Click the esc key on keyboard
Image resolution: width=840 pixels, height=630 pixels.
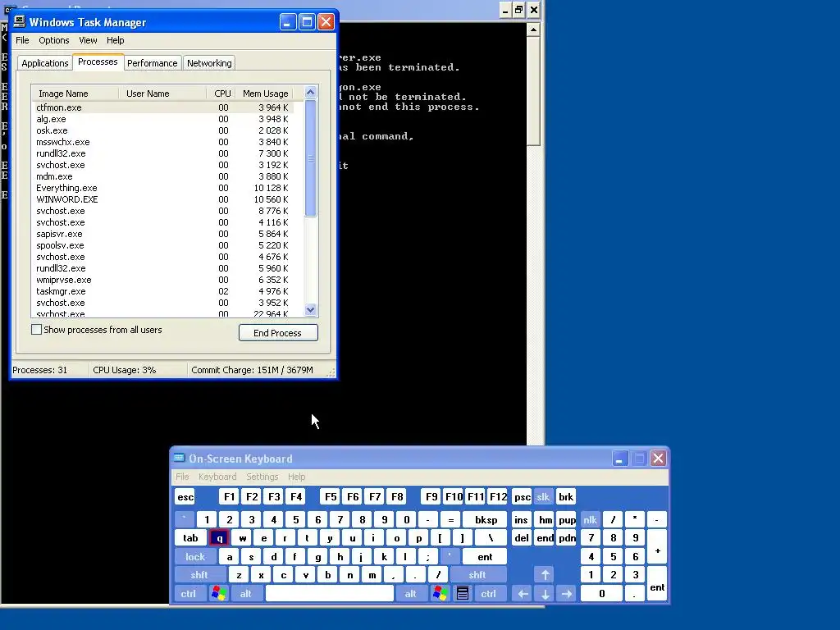(185, 497)
